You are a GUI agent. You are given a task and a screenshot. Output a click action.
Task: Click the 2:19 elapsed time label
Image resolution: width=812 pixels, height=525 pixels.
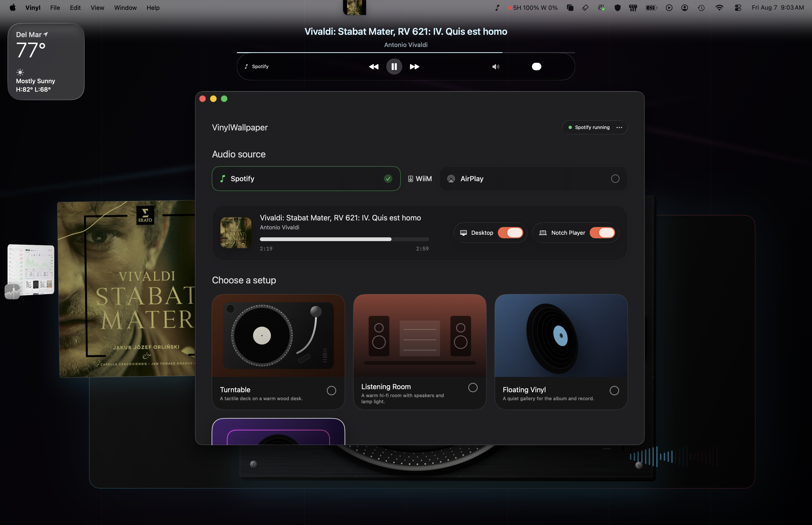(266, 249)
